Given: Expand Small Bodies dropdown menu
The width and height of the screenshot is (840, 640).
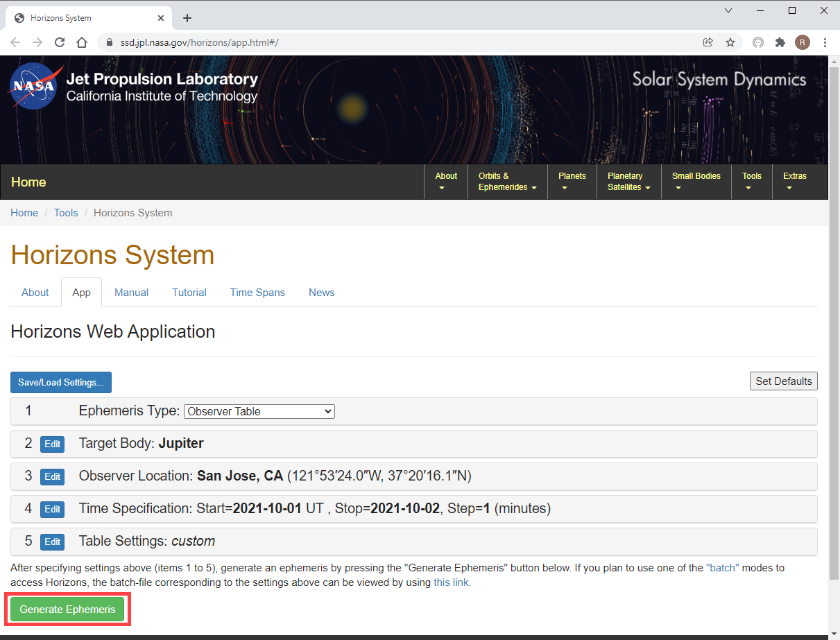Looking at the screenshot, I should 696,182.
